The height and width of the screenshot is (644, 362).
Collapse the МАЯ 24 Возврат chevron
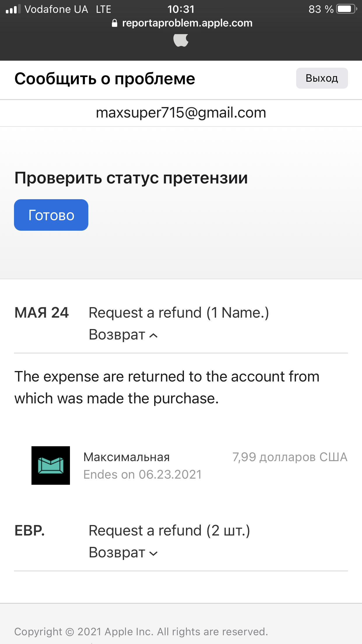154,336
